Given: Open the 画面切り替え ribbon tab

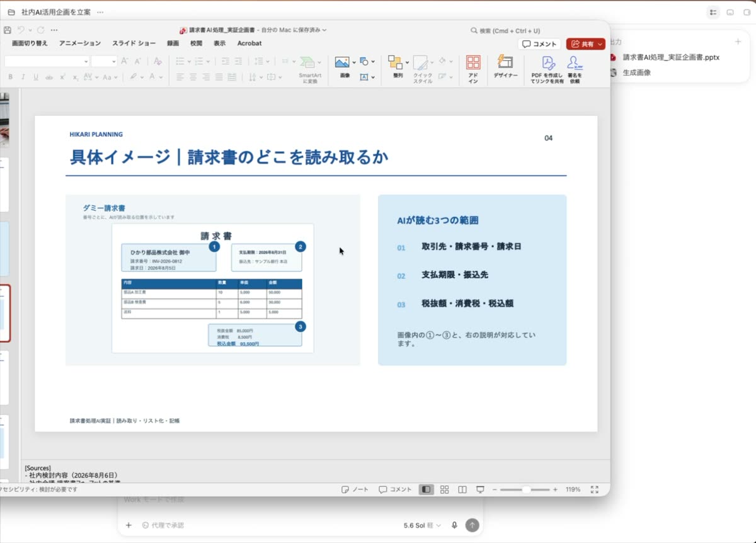Looking at the screenshot, I should coord(30,43).
